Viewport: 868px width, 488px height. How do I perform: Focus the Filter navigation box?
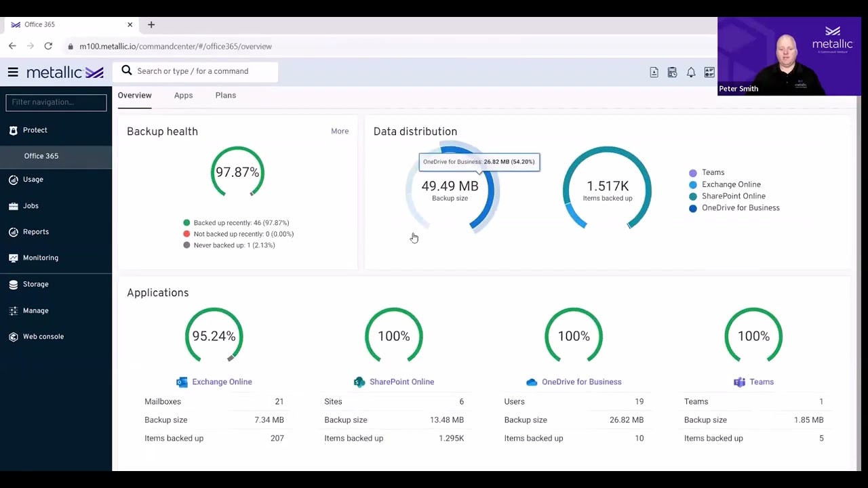click(x=56, y=102)
